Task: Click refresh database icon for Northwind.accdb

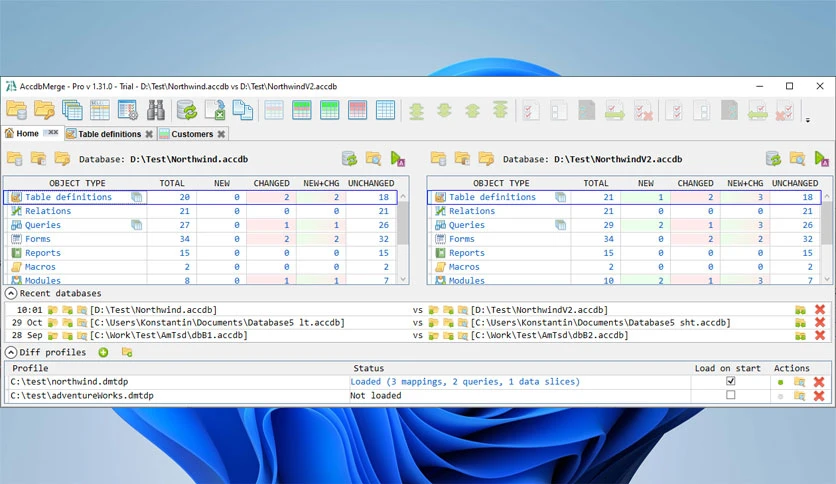Action: pos(349,158)
